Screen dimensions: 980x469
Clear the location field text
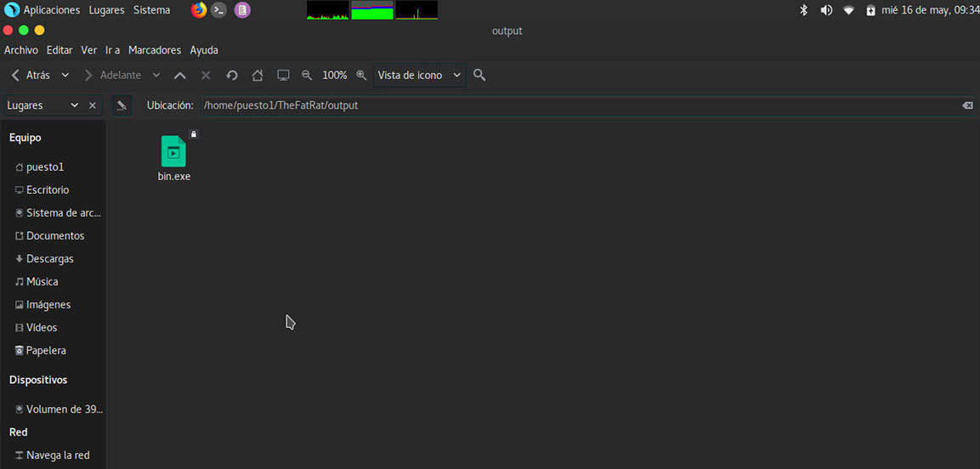[x=967, y=105]
